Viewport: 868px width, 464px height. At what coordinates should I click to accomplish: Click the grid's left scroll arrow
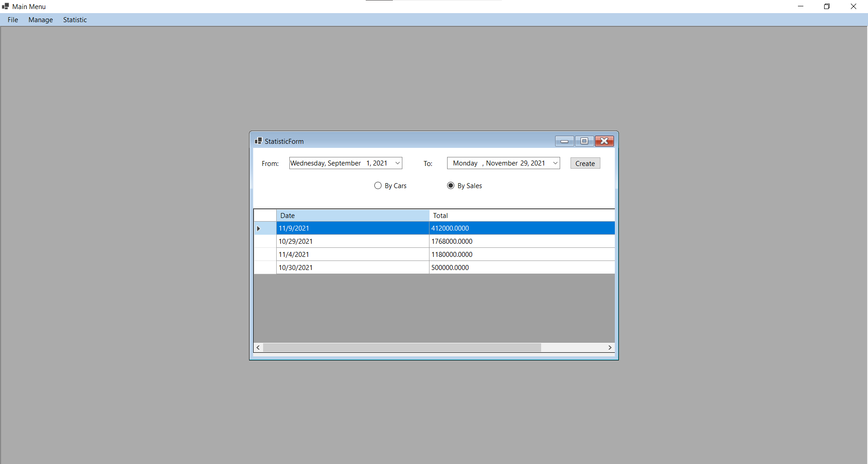(258, 347)
